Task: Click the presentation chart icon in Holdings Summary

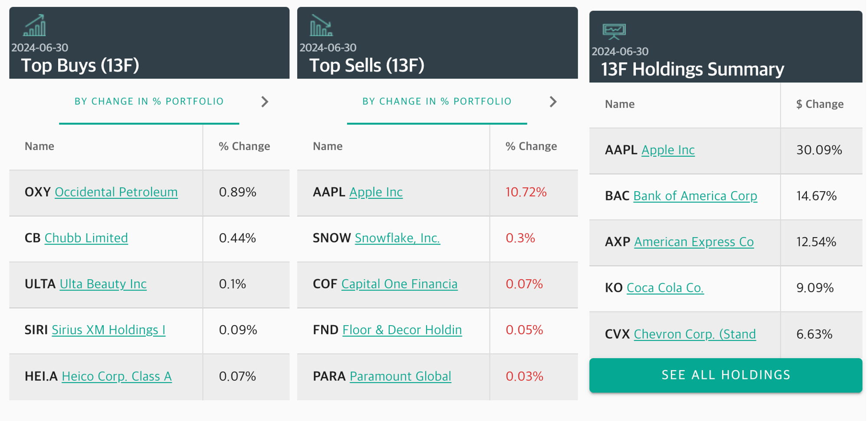Action: click(614, 32)
